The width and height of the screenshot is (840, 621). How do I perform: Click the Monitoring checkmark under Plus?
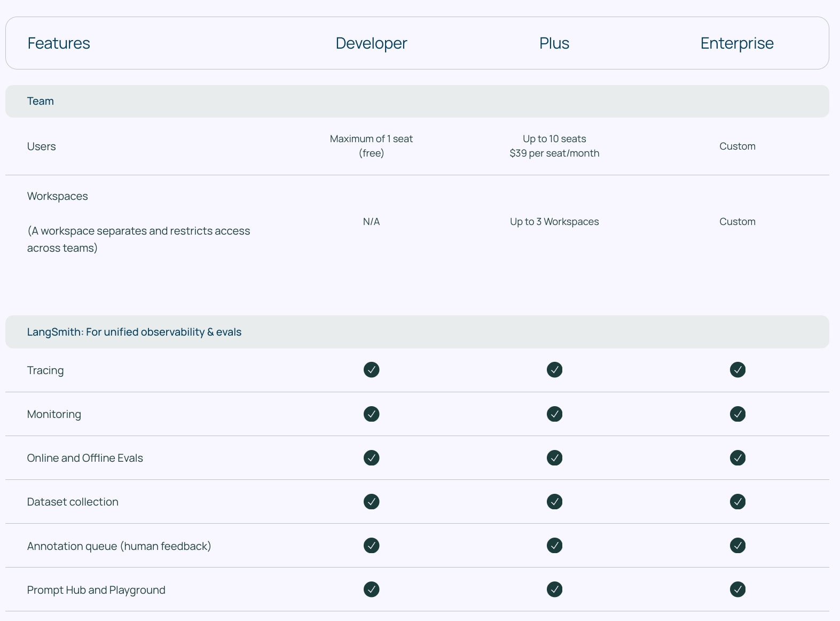554,414
